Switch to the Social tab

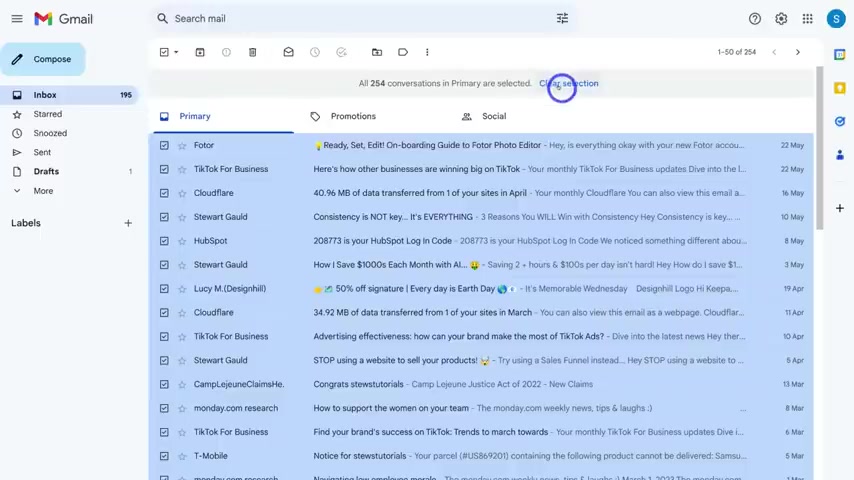(x=493, y=116)
